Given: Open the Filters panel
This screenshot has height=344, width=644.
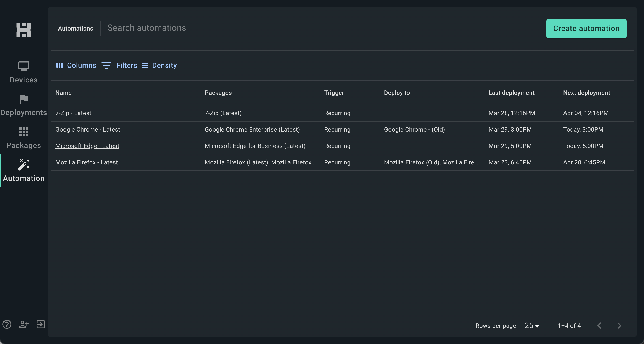Looking at the screenshot, I should pyautogui.click(x=119, y=65).
